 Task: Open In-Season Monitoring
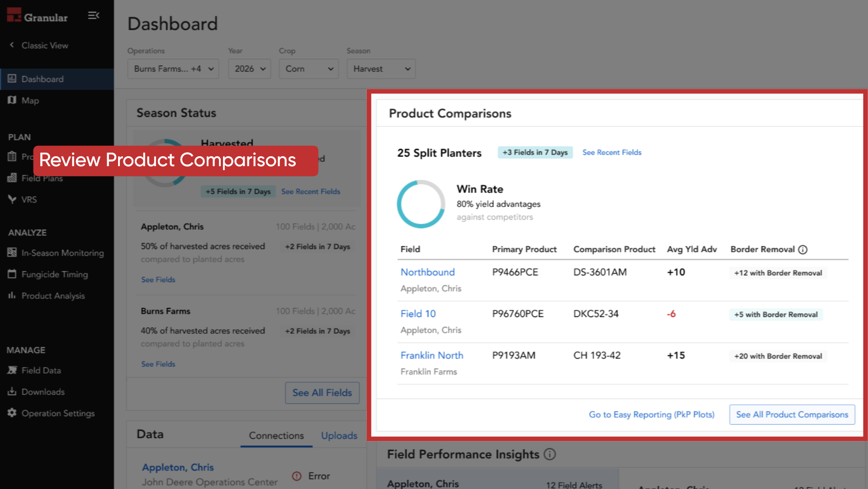[62, 253]
